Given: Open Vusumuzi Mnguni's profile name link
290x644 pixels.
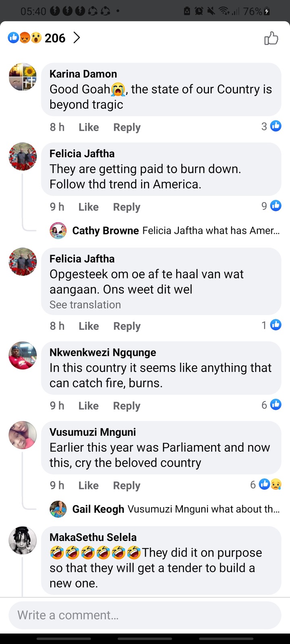Looking at the screenshot, I should (93, 432).
